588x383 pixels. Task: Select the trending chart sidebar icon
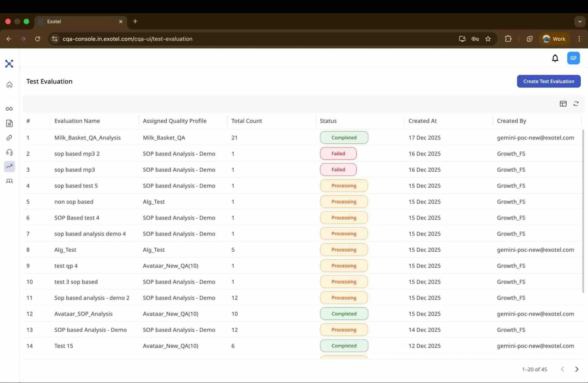9,166
